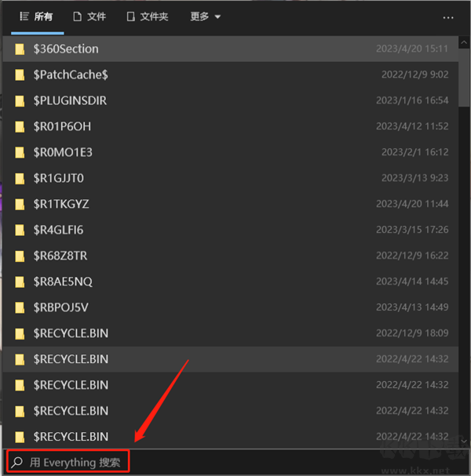Click the vertical scrollbar thumb
The image size is (471, 476).
pos(464,78)
